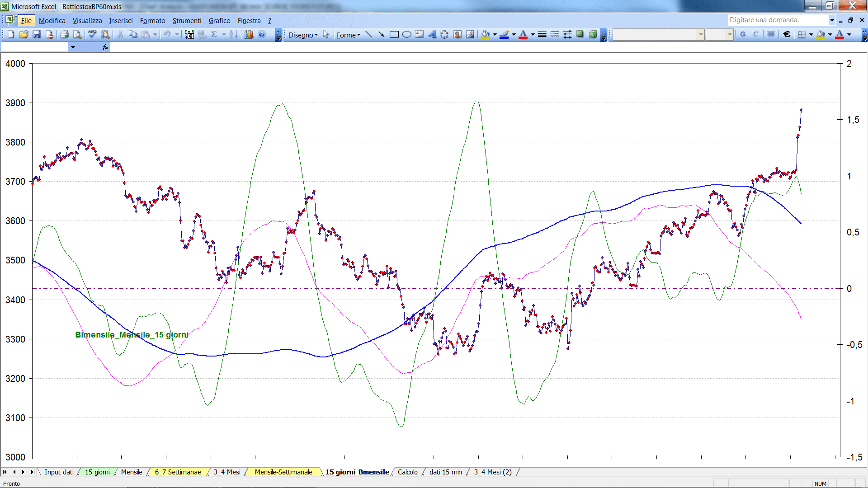Print the sheet using the printer icon
Image resolution: width=868 pixels, height=488 pixels.
coord(65,34)
